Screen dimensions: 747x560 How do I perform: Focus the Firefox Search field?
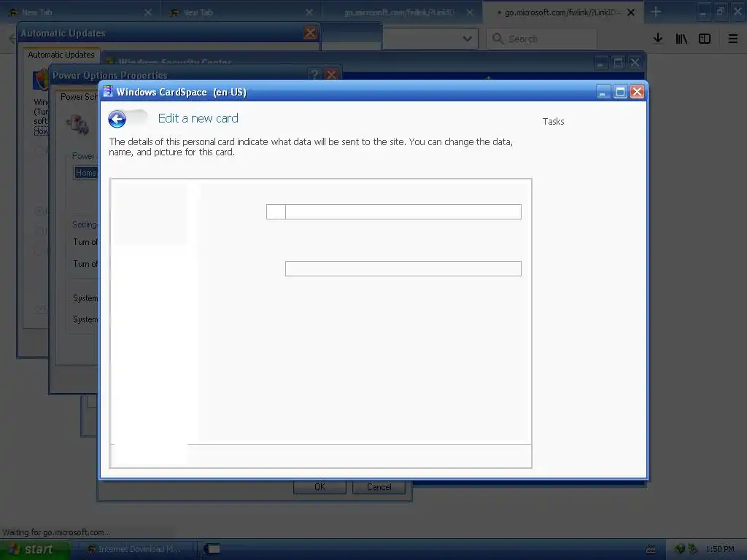(542, 39)
